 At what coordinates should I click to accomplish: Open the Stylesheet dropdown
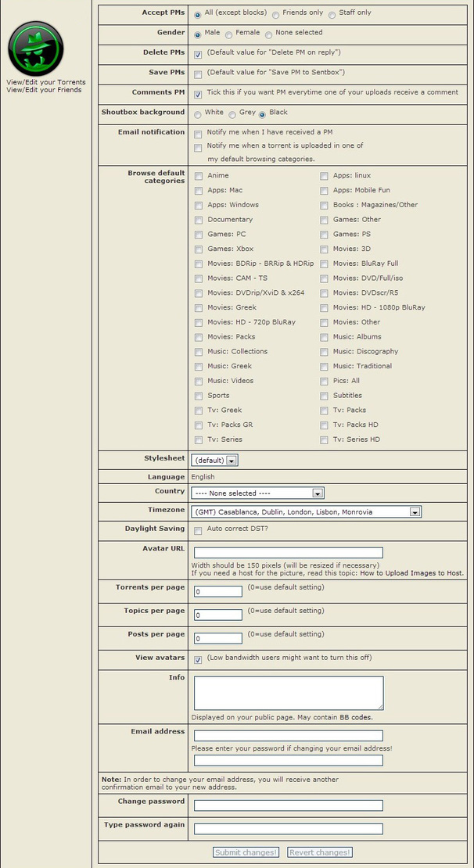click(x=215, y=461)
